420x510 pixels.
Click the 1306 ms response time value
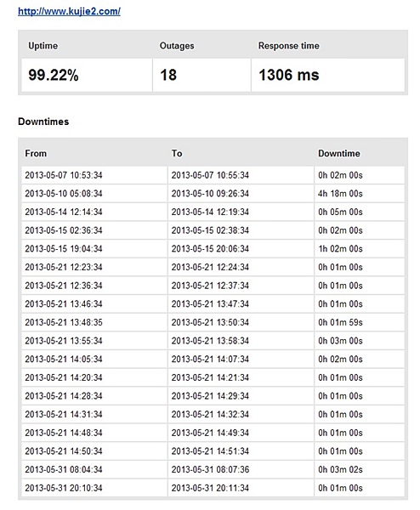pyautogui.click(x=288, y=75)
